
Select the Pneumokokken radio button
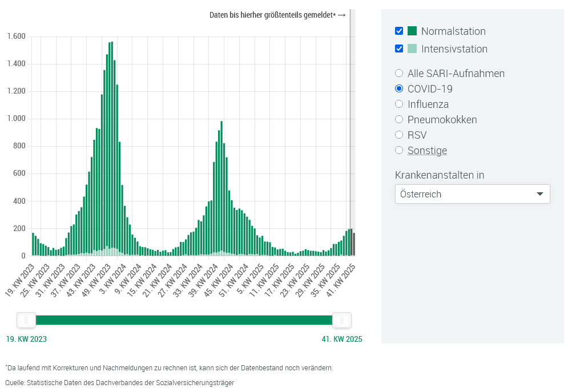pyautogui.click(x=399, y=120)
